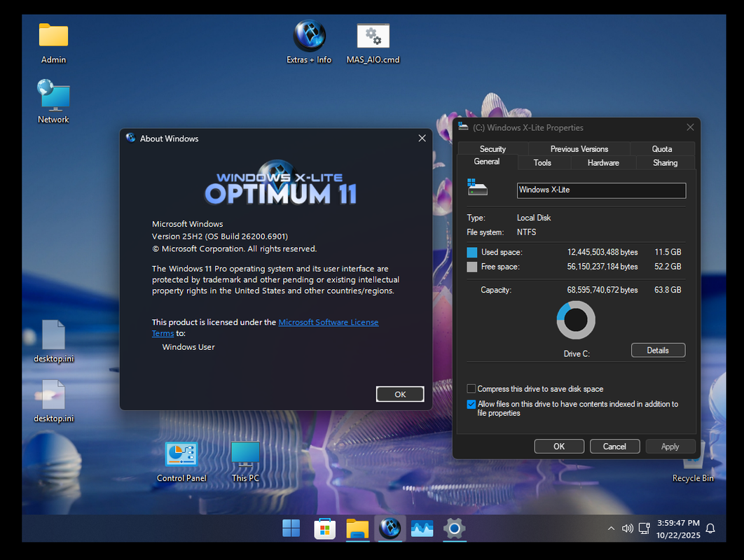Switch to the Sharing tab
The image size is (744, 560).
pyautogui.click(x=665, y=162)
